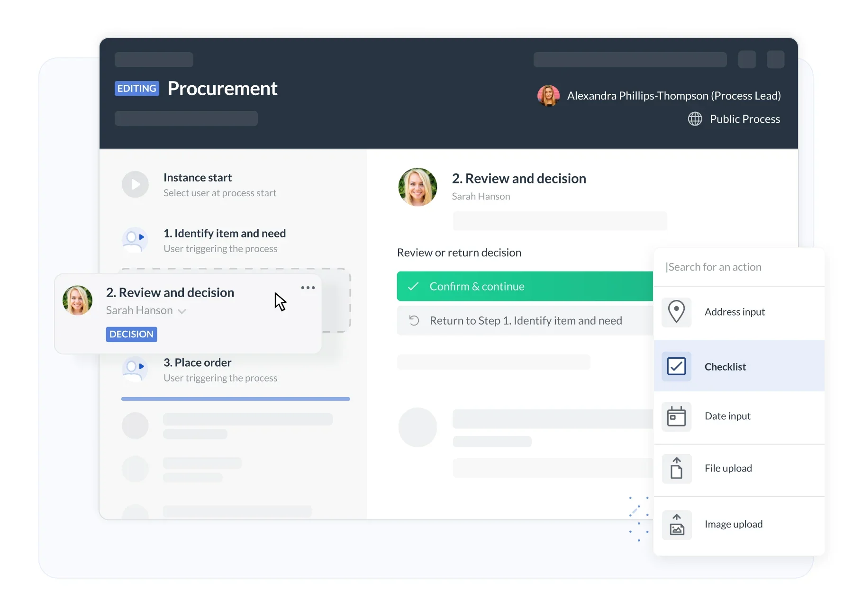Screen dimensions: 853x616
Task: Click Alexandra Phillips-Thompson's avatar in the header
Action: tap(549, 96)
